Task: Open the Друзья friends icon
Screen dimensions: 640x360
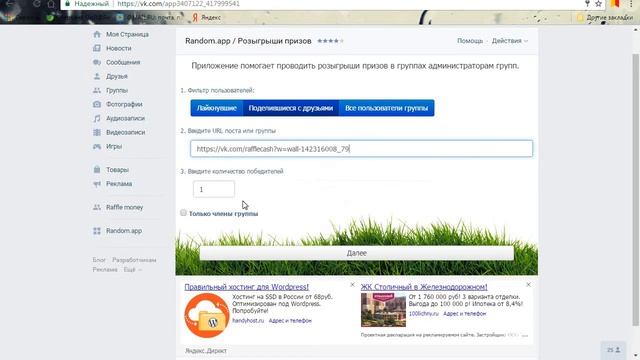Action: point(97,76)
